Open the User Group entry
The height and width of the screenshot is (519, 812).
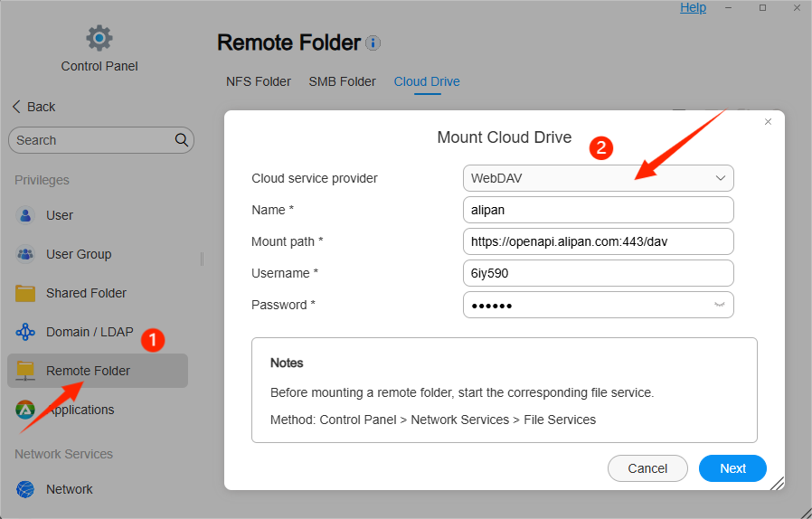coord(98,254)
